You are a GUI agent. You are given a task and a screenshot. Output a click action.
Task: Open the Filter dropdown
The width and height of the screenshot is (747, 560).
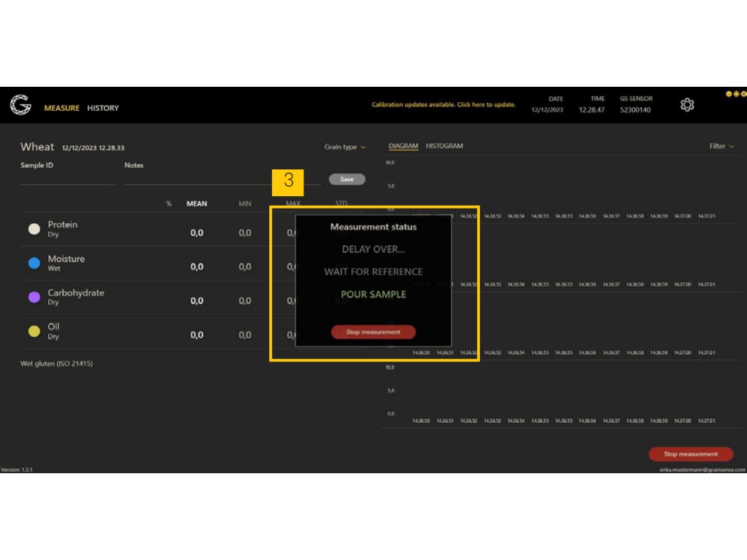tap(721, 146)
